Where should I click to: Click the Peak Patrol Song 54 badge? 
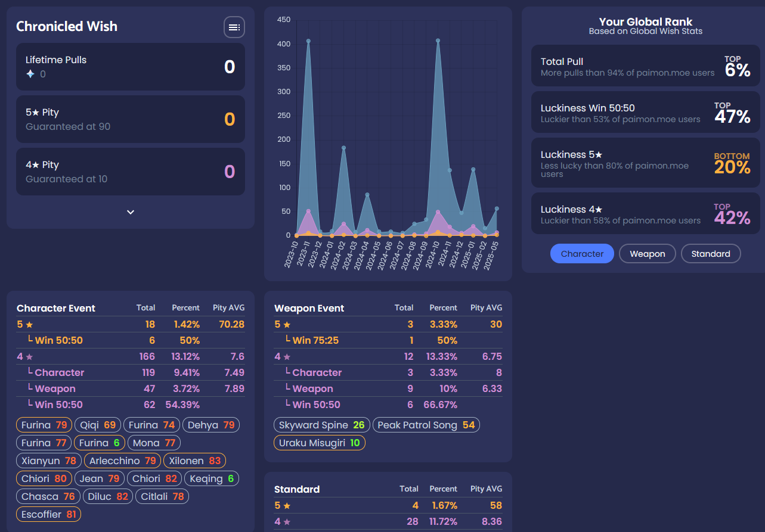point(426,425)
